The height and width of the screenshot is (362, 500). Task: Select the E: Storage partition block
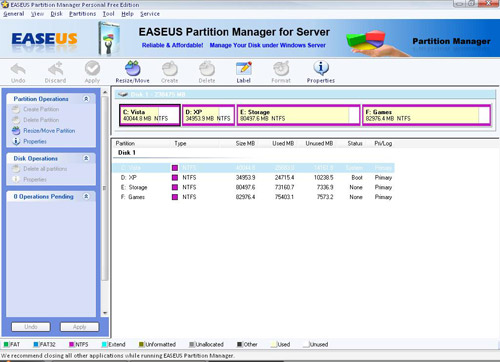[299, 115]
